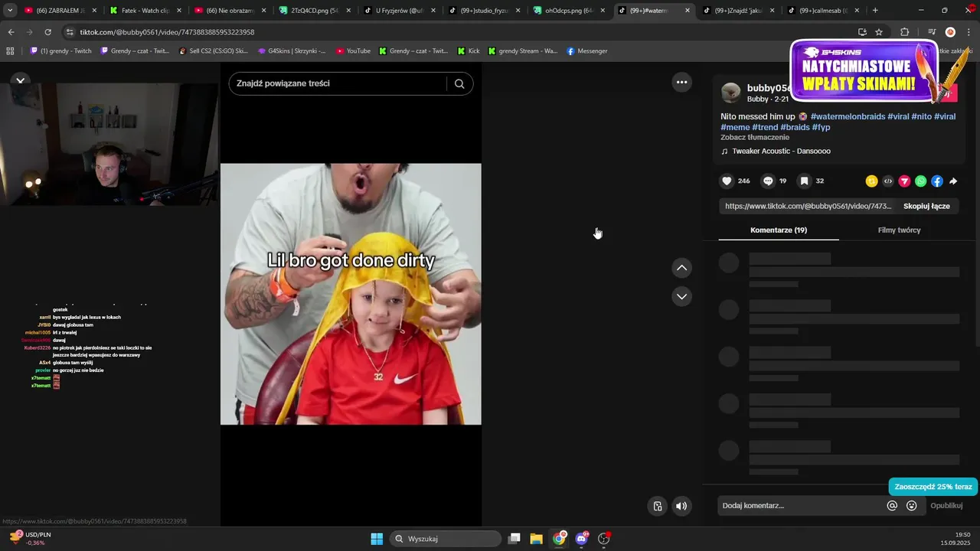Switch to the 'Fatek - Watch clip' tab

click(146, 11)
